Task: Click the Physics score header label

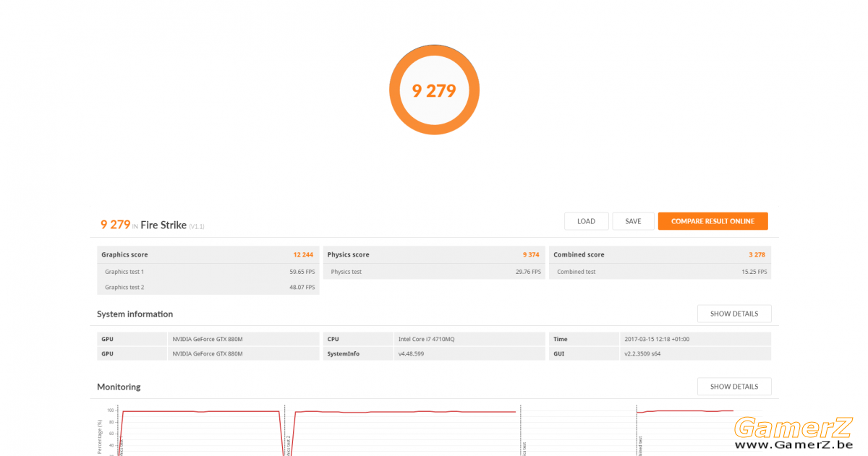Action: [x=348, y=254]
